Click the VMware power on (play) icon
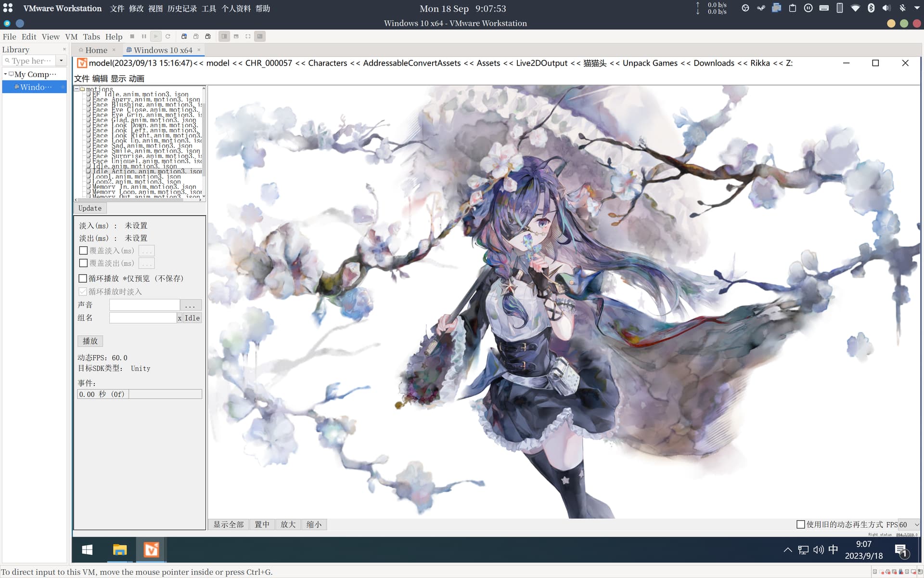This screenshot has width=924, height=578. click(156, 37)
